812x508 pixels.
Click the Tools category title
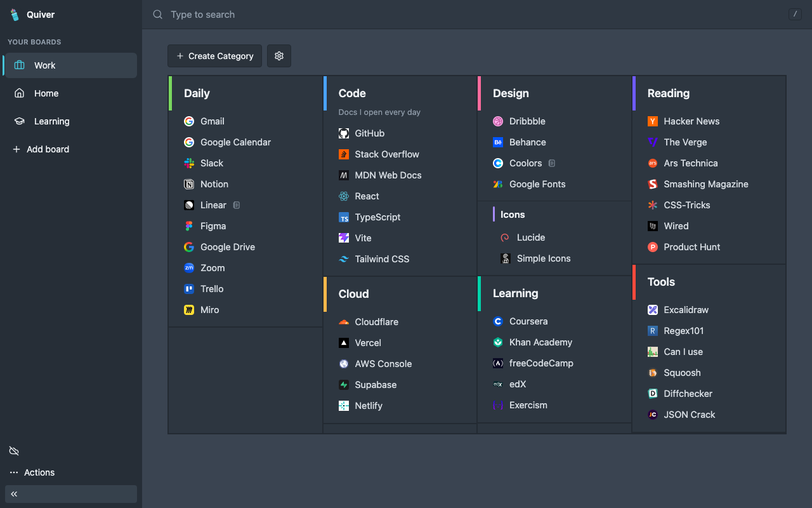click(661, 282)
